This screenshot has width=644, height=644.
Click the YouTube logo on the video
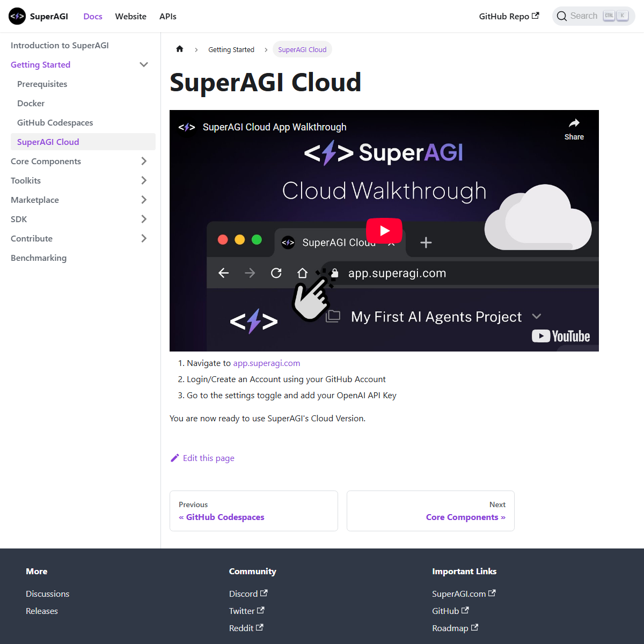tap(561, 336)
